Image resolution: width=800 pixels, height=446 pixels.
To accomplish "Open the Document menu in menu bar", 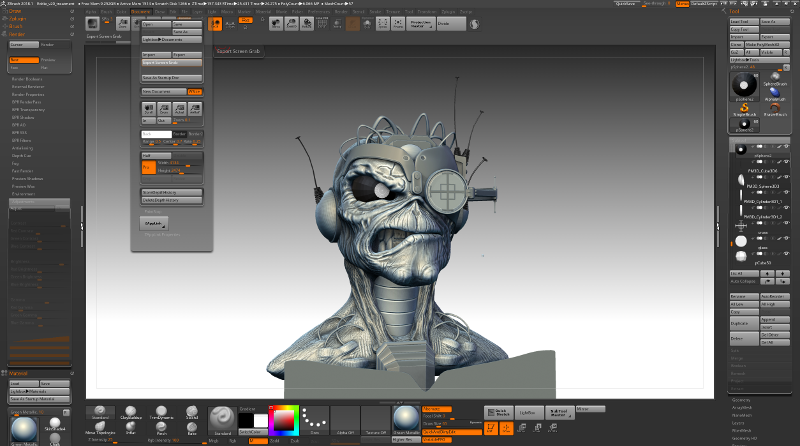I will point(140,11).
